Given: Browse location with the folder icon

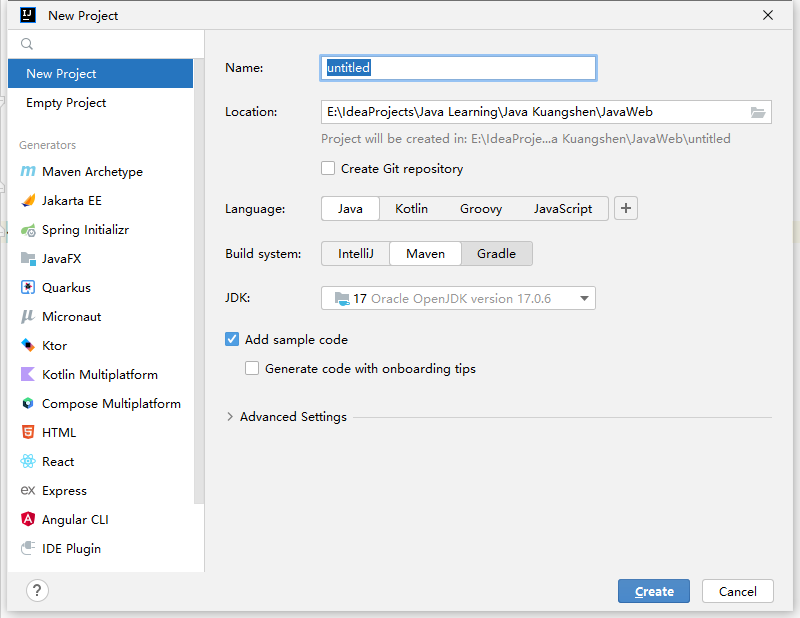Looking at the screenshot, I should pos(758,112).
